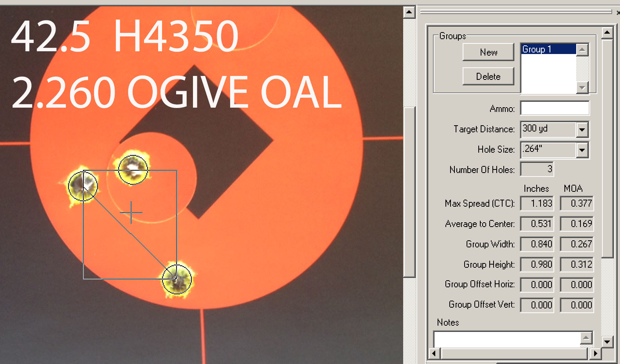Click Group Width inches value 0.840
The width and height of the screenshot is (620, 364).
537,244
